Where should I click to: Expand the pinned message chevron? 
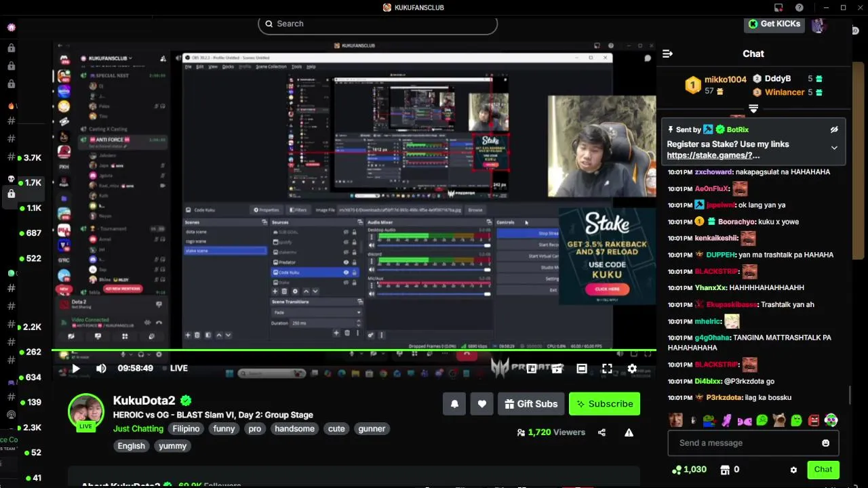[x=834, y=148]
